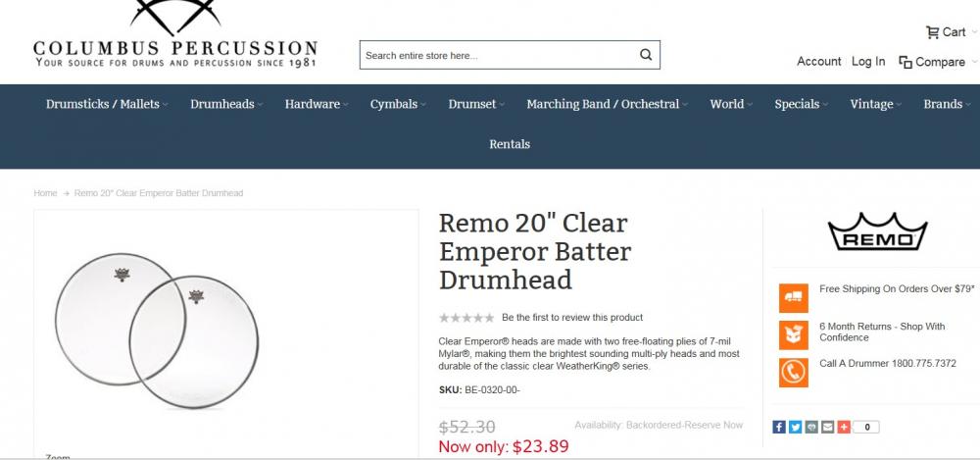Go to Home breadcrumb link
The image size is (980, 460).
tap(45, 193)
